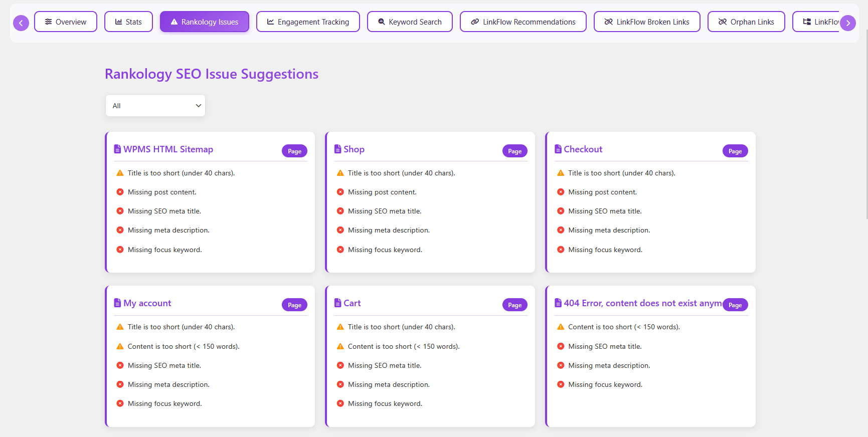The image size is (868, 437).
Task: Open the 404 Error page title link
Action: (642, 303)
